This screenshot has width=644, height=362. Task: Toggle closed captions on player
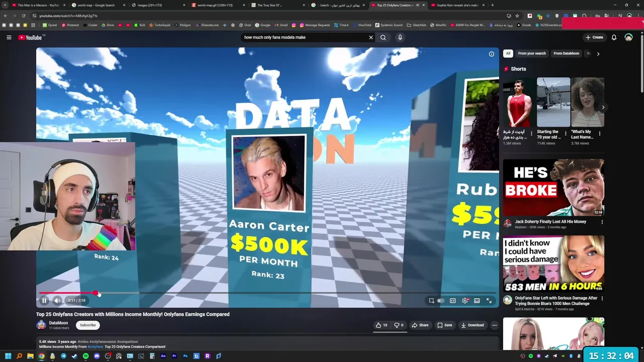(453, 301)
